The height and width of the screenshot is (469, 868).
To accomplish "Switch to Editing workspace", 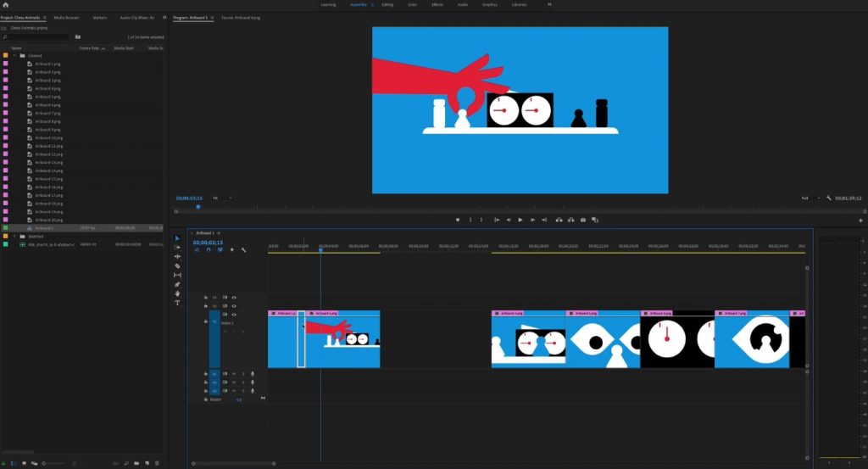I will coord(387,4).
